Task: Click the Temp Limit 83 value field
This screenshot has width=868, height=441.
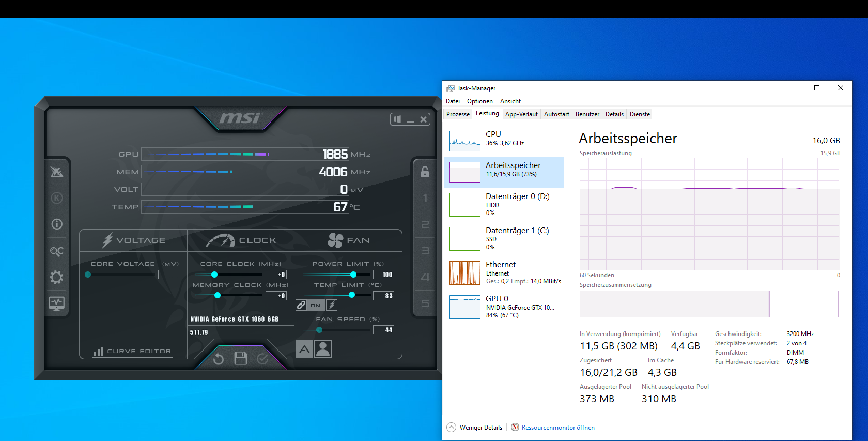Action: (383, 296)
